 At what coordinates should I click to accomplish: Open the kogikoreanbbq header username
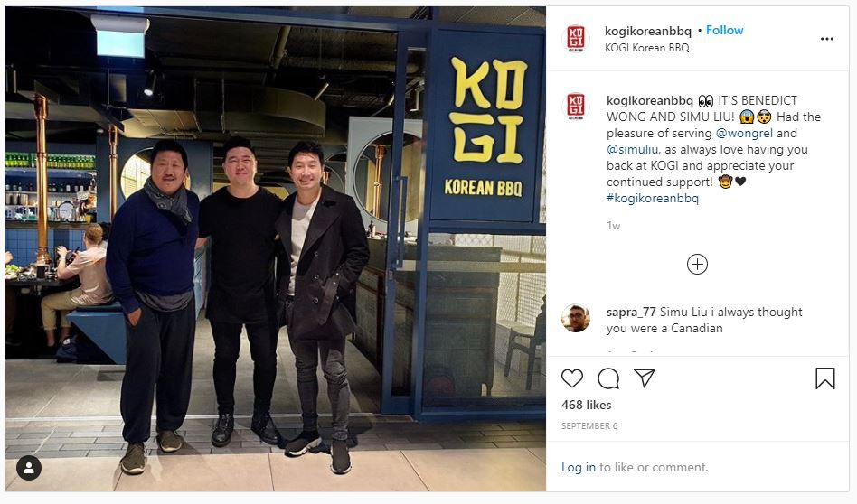pos(647,31)
